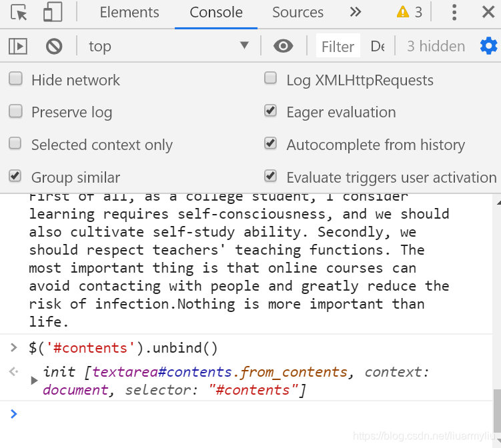
Task: Open the log levels dropdown
Action: [378, 46]
